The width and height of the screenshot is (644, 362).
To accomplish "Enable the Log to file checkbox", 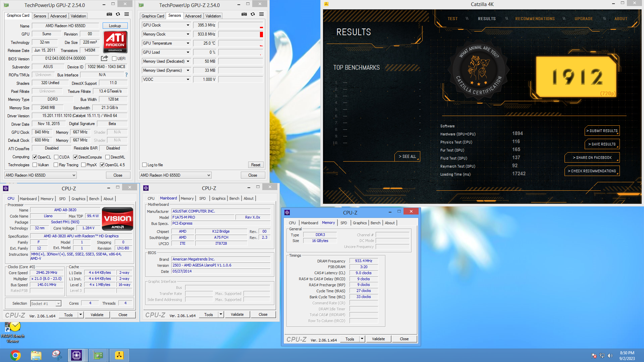I will coord(144,165).
